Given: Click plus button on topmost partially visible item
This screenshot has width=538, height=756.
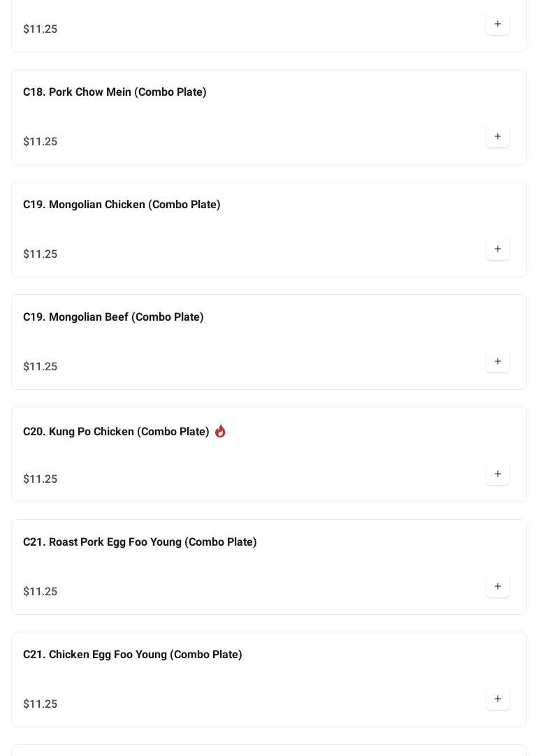Looking at the screenshot, I should coord(497,24).
